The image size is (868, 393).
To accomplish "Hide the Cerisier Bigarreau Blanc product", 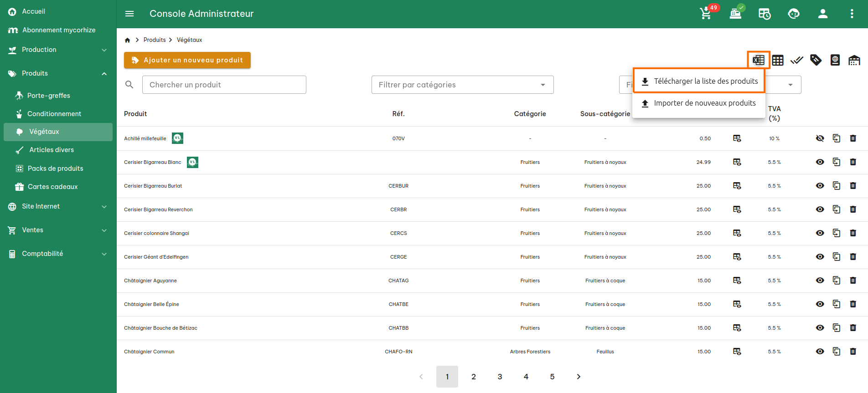I will click(x=820, y=162).
